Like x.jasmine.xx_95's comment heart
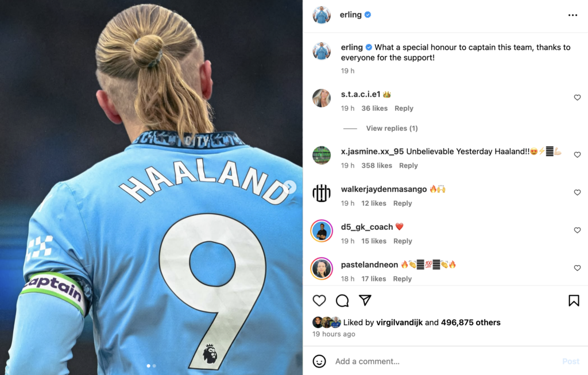The width and height of the screenshot is (588, 375). click(x=577, y=154)
